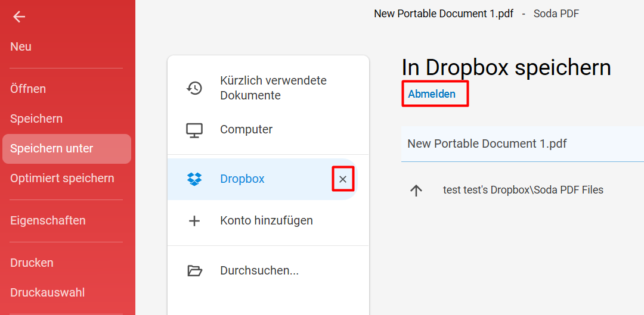Select Öffnen in the sidebar
The height and width of the screenshot is (315, 644).
pos(28,89)
